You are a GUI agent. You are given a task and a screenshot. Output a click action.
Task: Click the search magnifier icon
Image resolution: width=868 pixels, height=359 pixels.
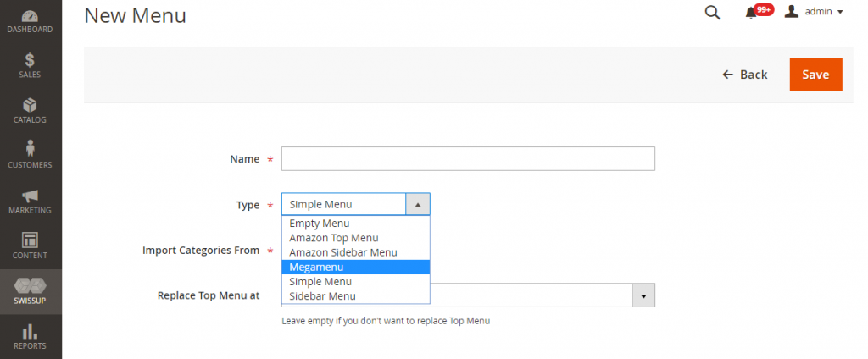coord(712,12)
